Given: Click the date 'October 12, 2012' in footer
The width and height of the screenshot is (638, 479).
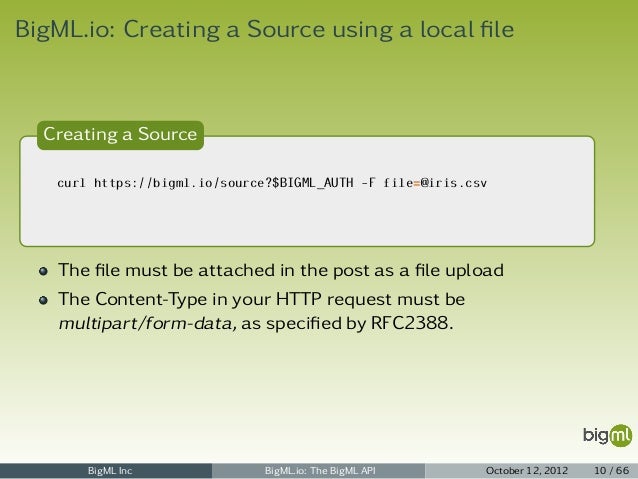Looking at the screenshot, I should 527,471.
